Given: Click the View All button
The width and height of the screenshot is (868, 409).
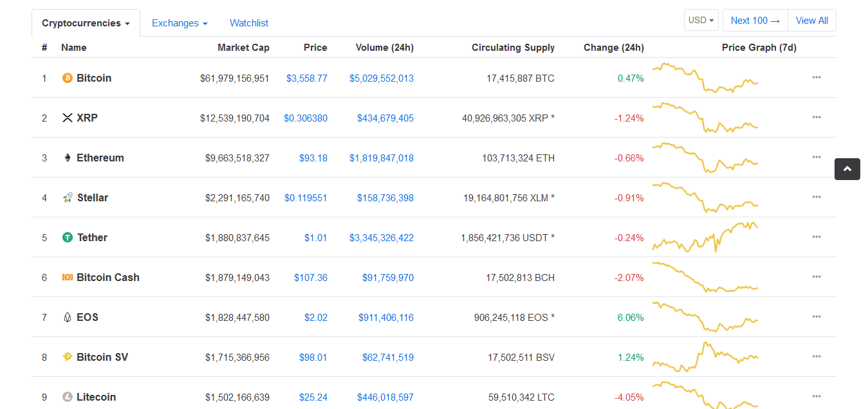Looking at the screenshot, I should pos(812,21).
